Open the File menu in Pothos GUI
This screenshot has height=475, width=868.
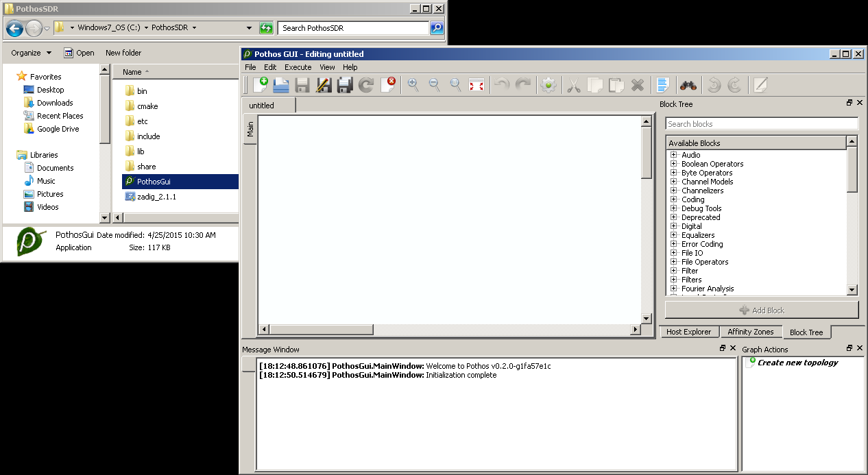[250, 67]
